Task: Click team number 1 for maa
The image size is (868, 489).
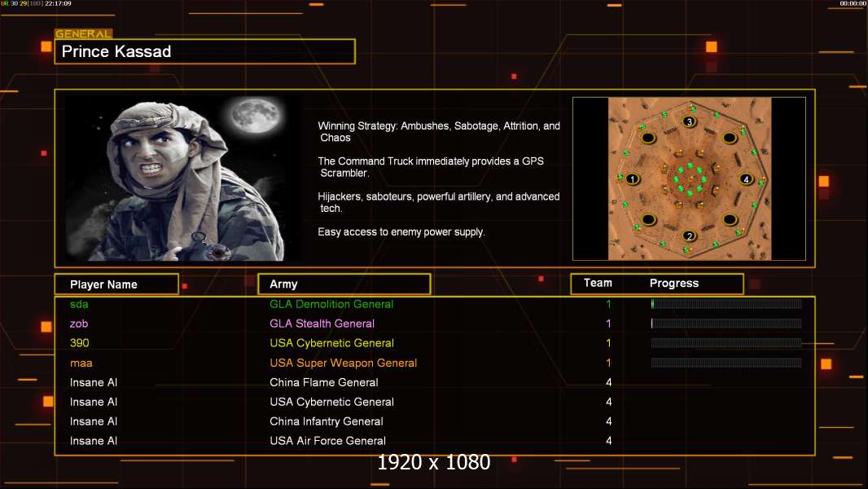Action: click(608, 363)
